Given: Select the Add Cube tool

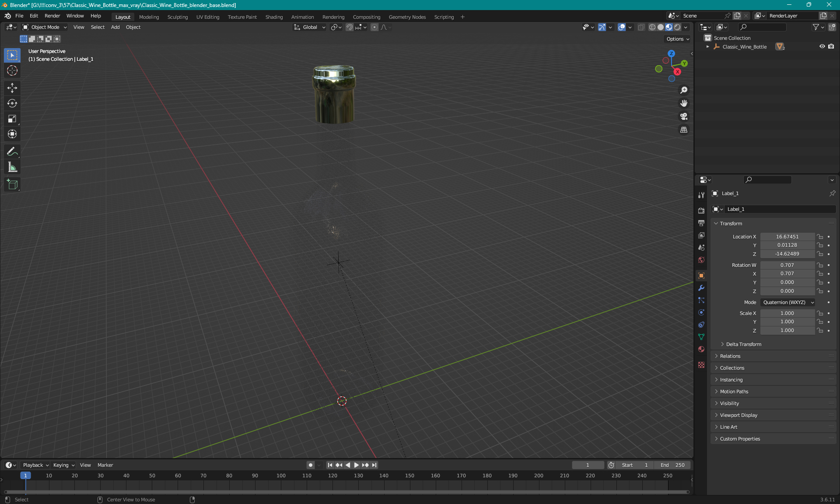Looking at the screenshot, I should (x=12, y=184).
